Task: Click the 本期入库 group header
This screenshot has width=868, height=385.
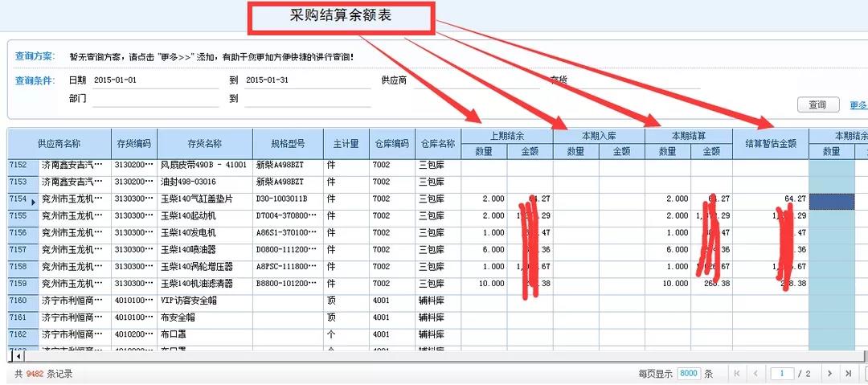Action: tap(599, 136)
